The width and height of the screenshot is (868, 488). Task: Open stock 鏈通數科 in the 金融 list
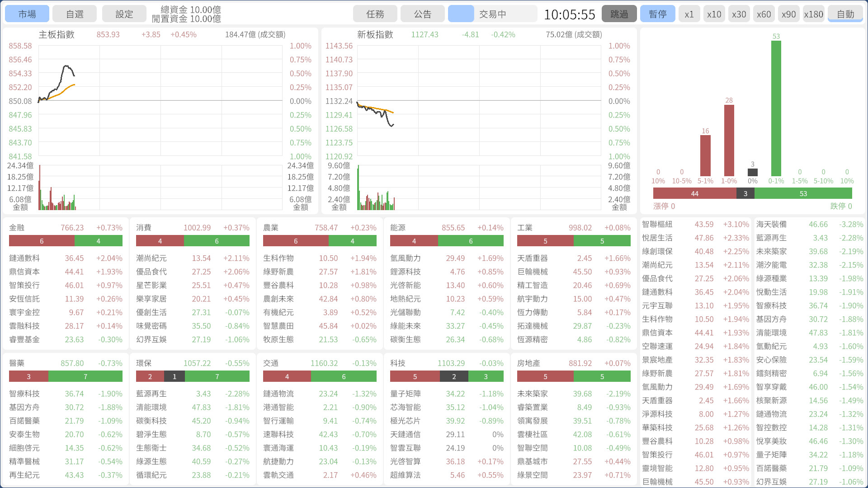pos(24,258)
